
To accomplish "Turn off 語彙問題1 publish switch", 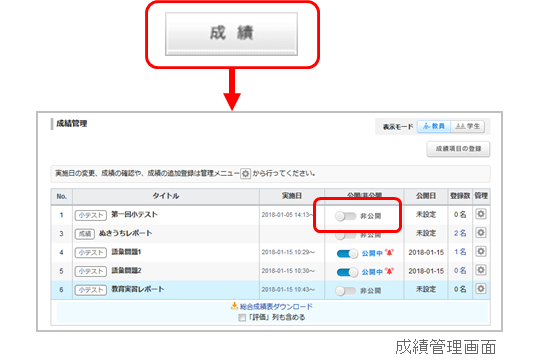I will (x=347, y=253).
